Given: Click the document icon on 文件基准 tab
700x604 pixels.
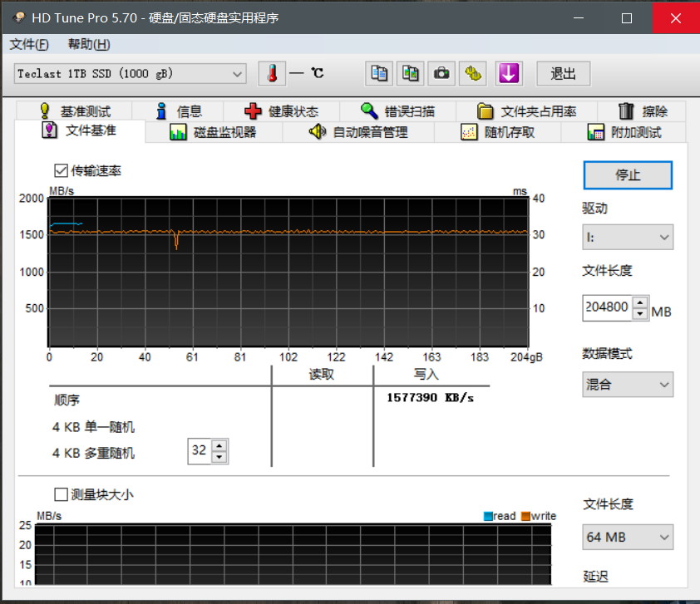Looking at the screenshot, I should pos(49,130).
